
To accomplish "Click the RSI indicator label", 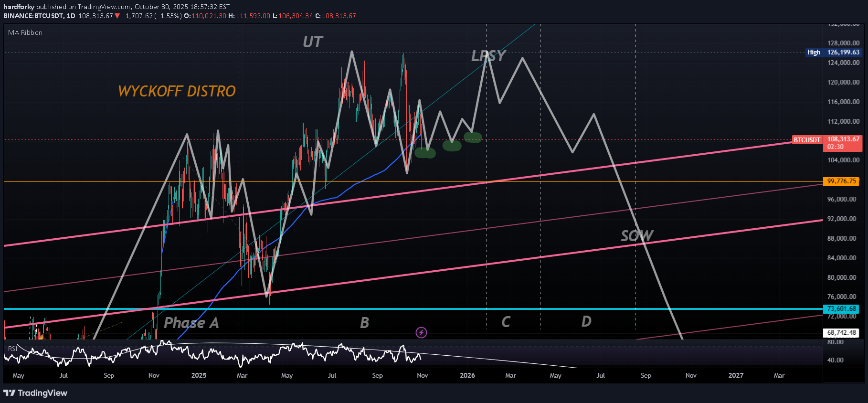I will [x=12, y=349].
